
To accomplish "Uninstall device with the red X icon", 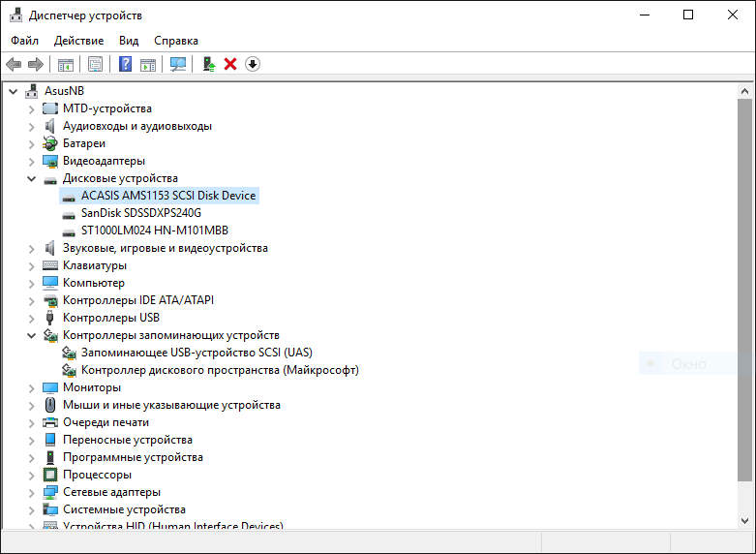I will click(x=230, y=64).
